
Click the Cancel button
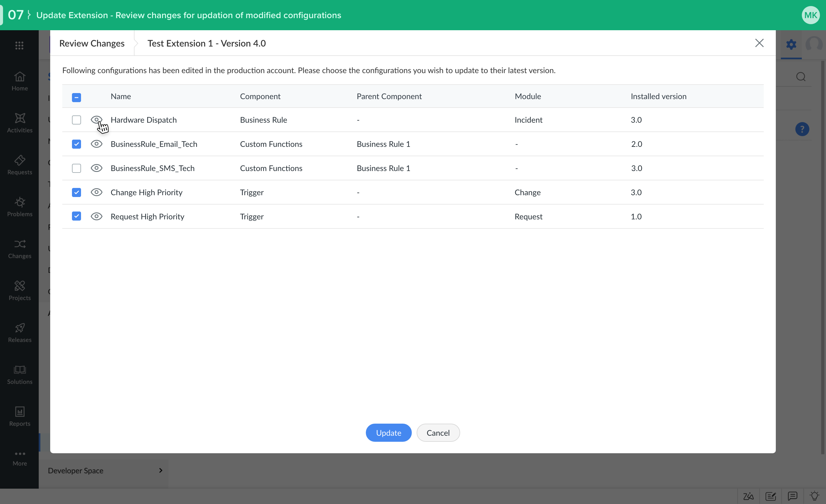(438, 433)
